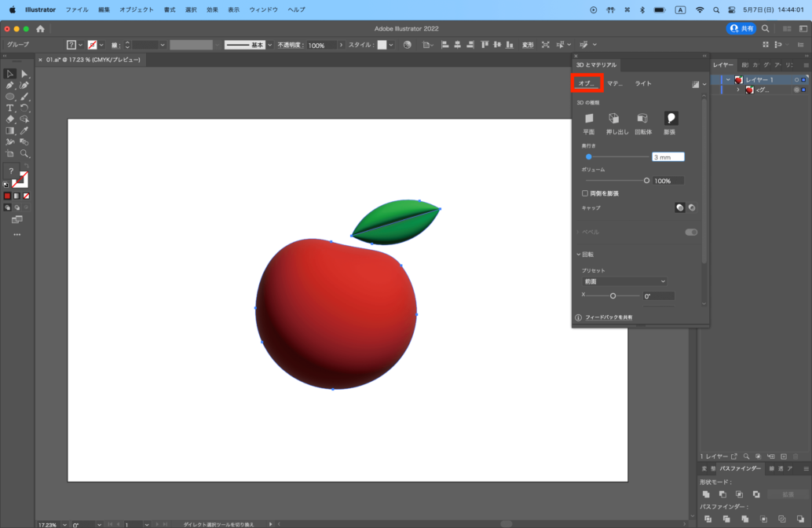
Task: Open the プリセット dropdown showing 前面
Action: (x=624, y=281)
